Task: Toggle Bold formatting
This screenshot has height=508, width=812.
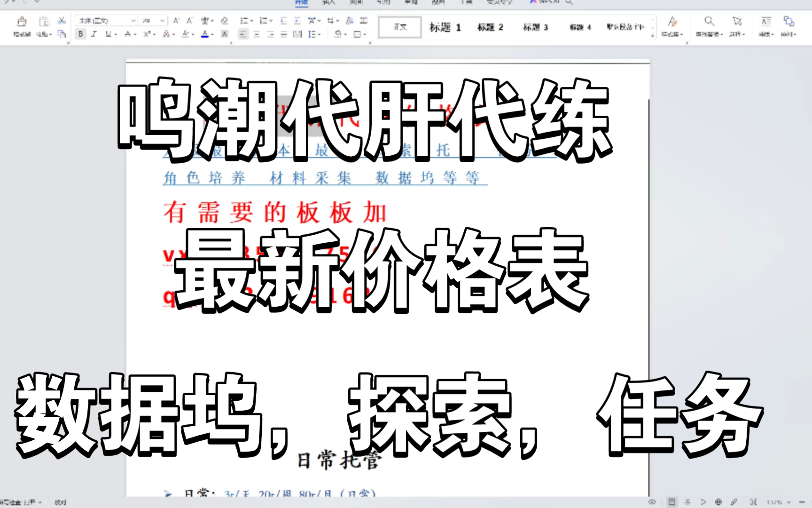Action: pos(81,34)
